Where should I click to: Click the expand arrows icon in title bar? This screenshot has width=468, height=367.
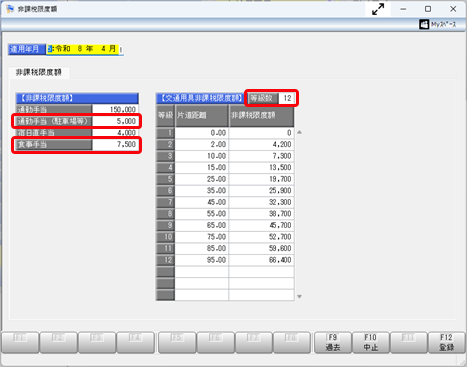[x=378, y=9]
